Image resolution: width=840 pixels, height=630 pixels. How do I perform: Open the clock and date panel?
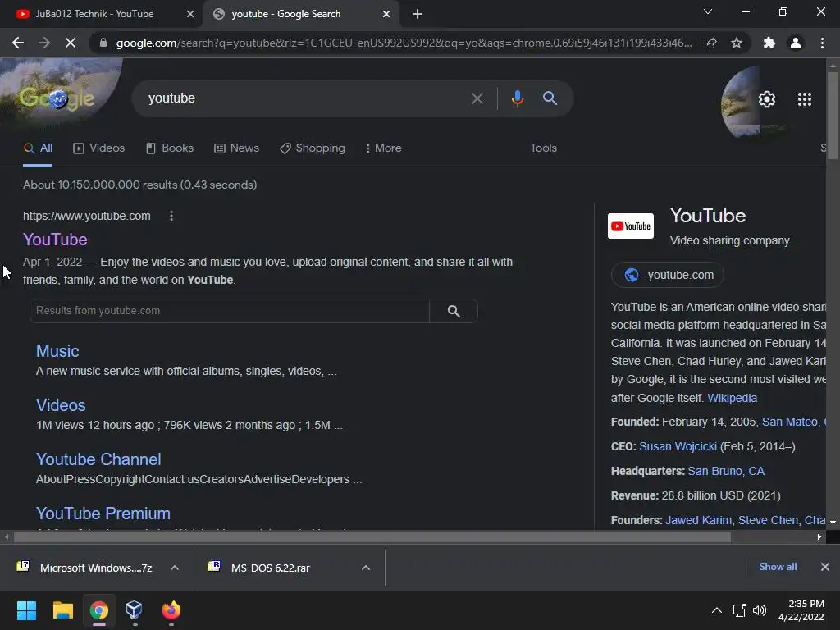point(801,610)
